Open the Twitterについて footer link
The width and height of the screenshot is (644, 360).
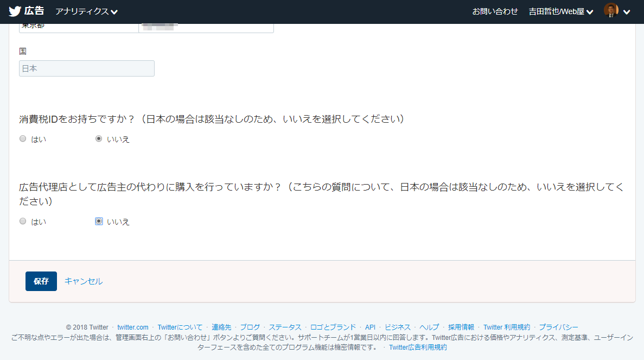click(x=180, y=327)
